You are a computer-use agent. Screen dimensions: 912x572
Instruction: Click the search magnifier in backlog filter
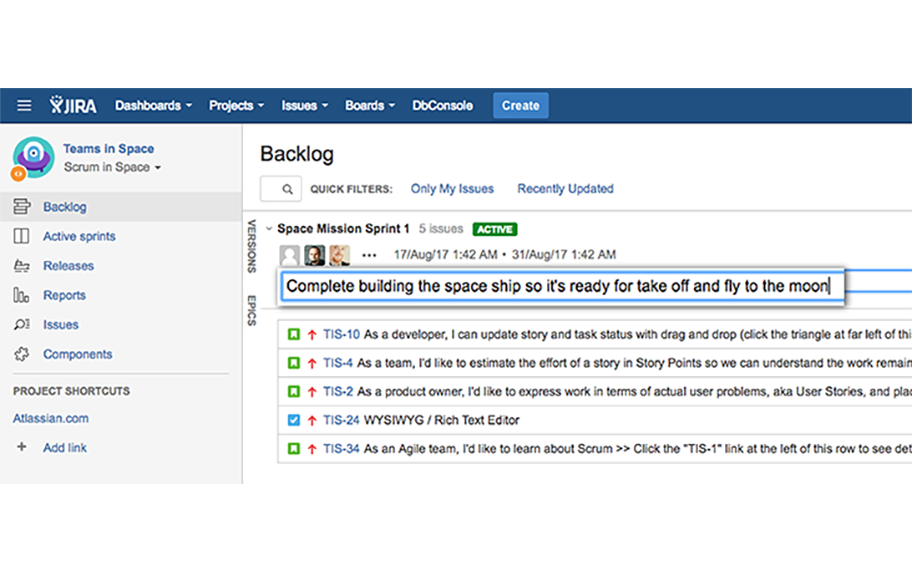click(286, 189)
